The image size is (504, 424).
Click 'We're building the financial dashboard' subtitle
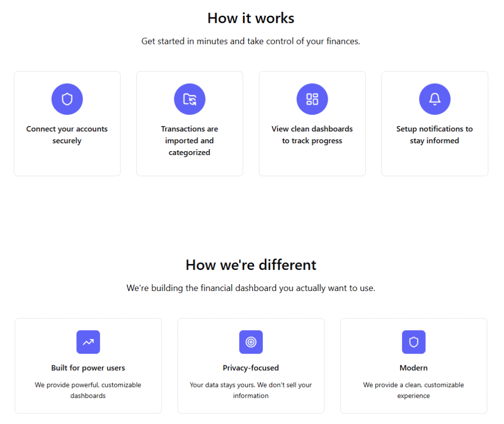point(251,288)
